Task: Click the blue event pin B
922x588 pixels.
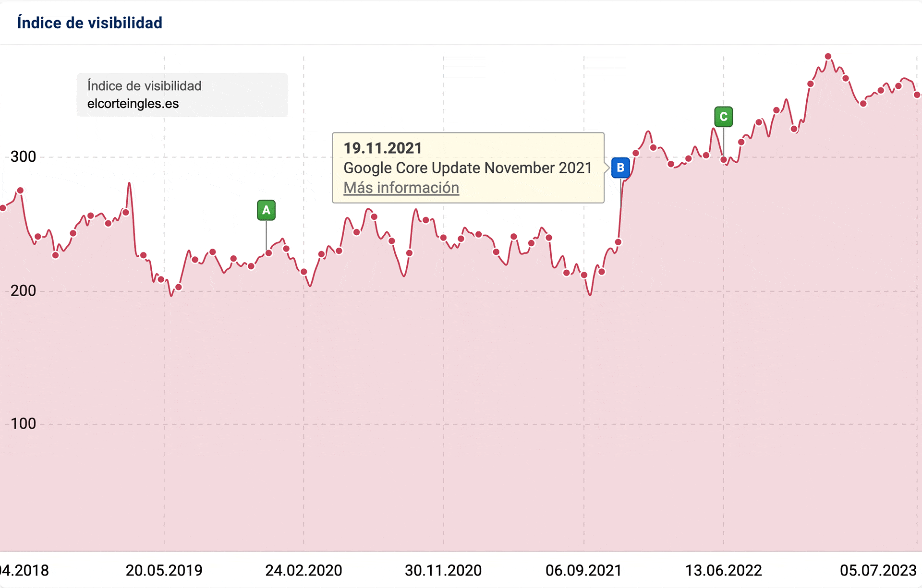Action: click(x=620, y=168)
